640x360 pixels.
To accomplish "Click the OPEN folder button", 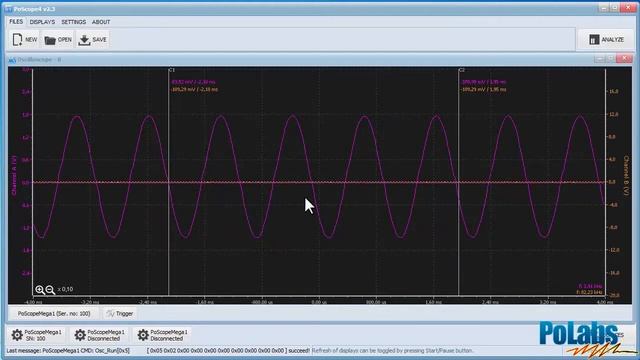I will (58, 40).
